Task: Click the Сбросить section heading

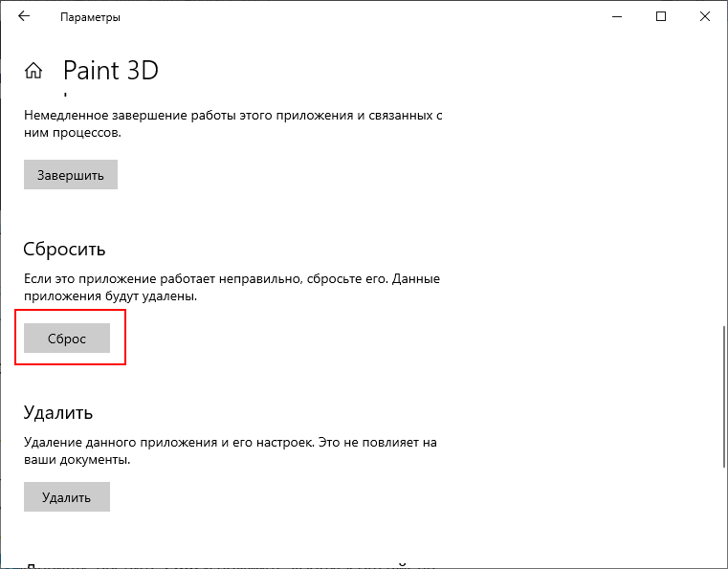Action: [x=64, y=250]
